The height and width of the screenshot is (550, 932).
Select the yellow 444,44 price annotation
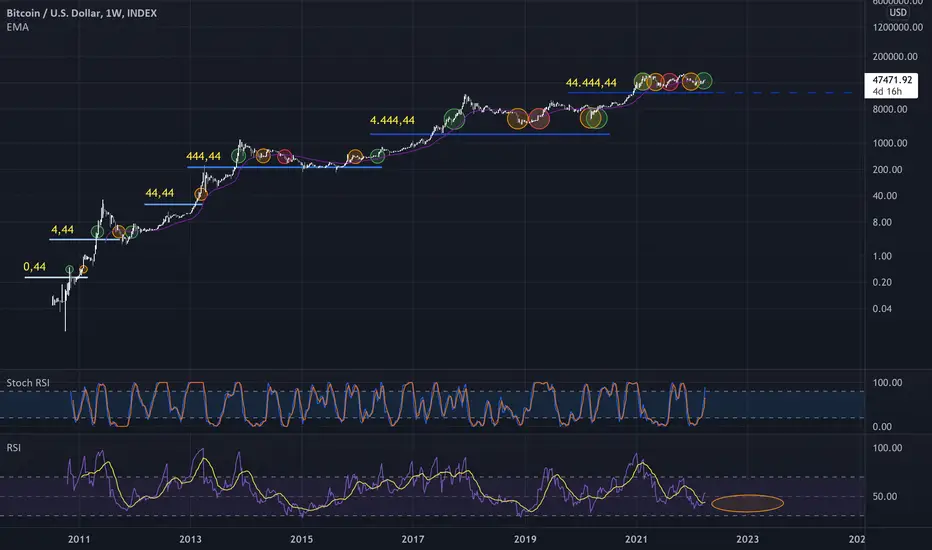pos(203,156)
